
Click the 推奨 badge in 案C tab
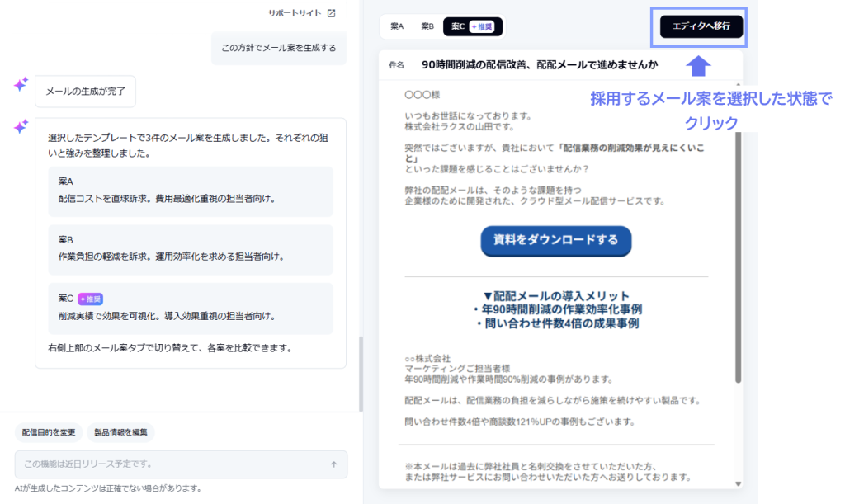[482, 26]
